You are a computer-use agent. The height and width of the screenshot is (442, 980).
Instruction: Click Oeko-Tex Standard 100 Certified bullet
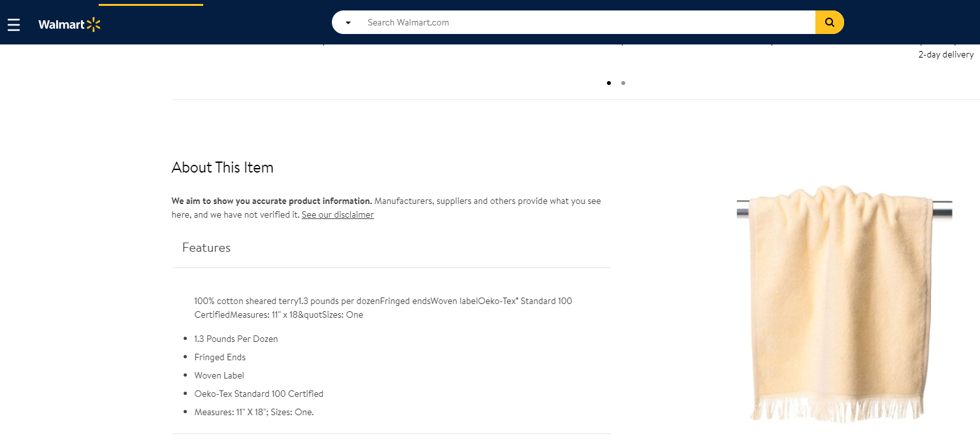pos(259,394)
